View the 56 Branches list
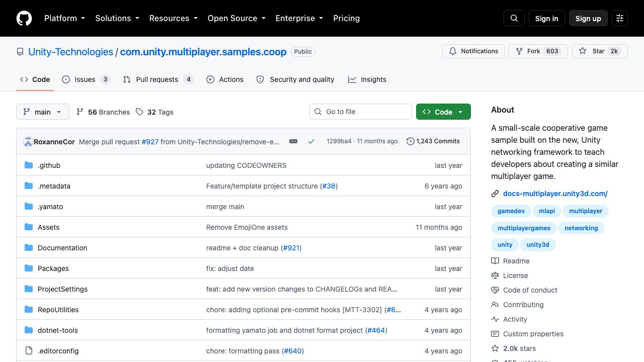 pyautogui.click(x=103, y=112)
